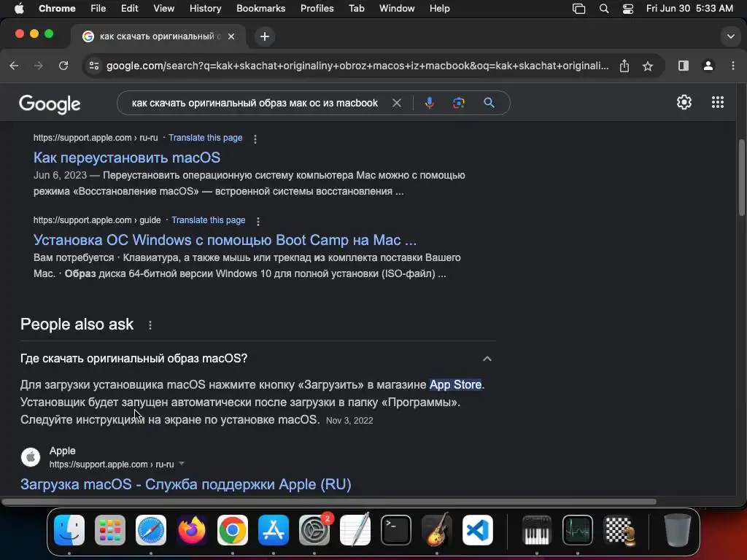Open System Settings from the Dock
The image size is (747, 560).
(314, 530)
